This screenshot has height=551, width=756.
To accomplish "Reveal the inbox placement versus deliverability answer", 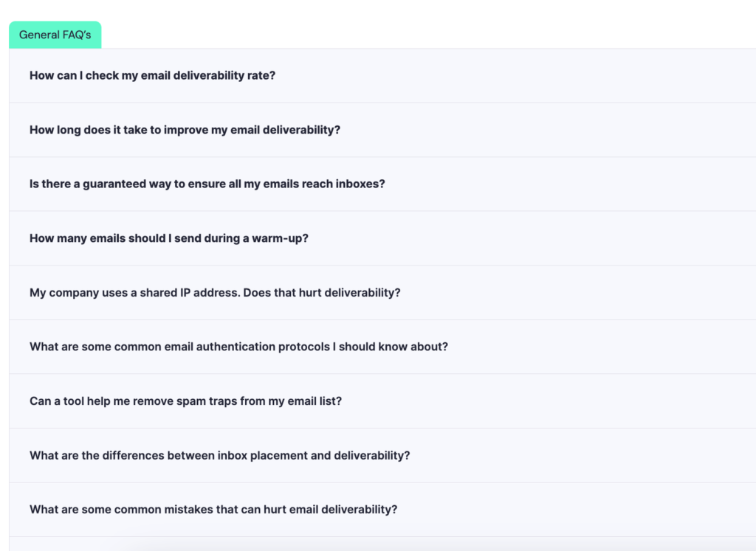I will pos(219,455).
